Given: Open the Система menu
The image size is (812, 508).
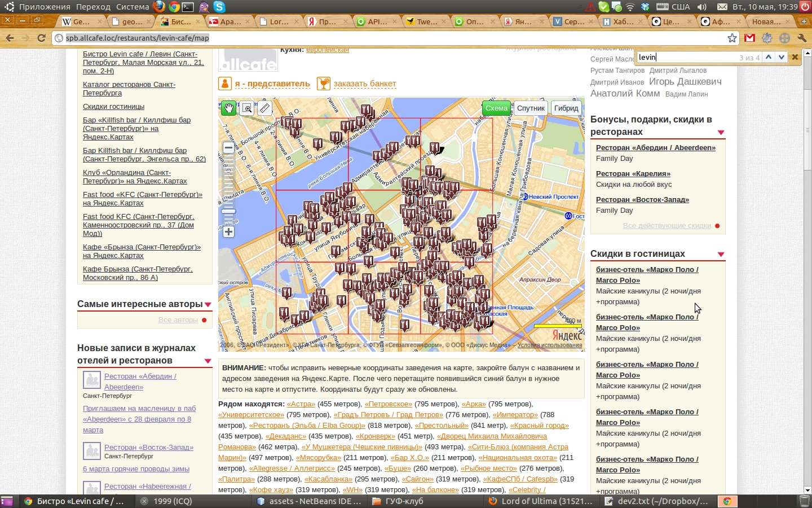Looking at the screenshot, I should tap(133, 7).
